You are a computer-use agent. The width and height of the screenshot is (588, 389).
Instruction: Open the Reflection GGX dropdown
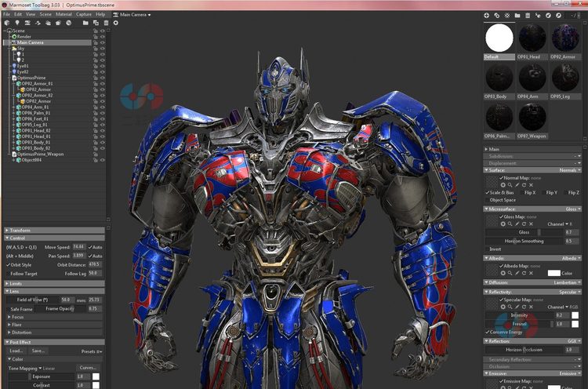(x=574, y=341)
